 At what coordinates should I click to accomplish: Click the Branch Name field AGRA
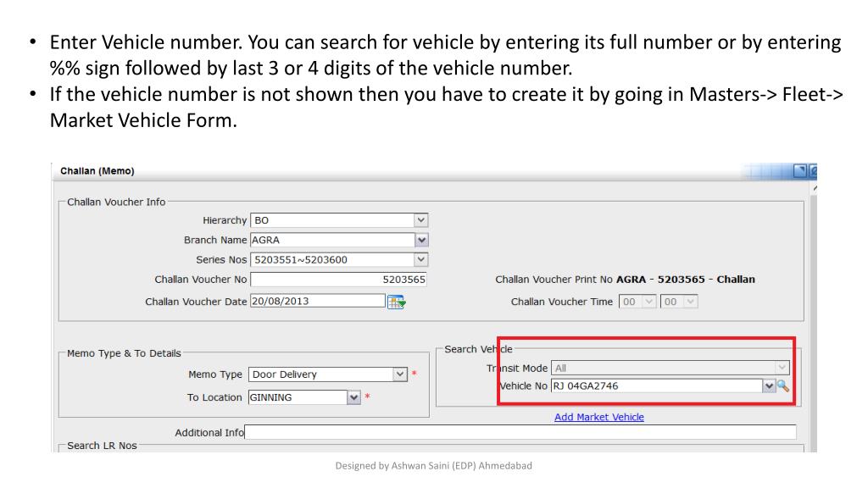click(332, 240)
